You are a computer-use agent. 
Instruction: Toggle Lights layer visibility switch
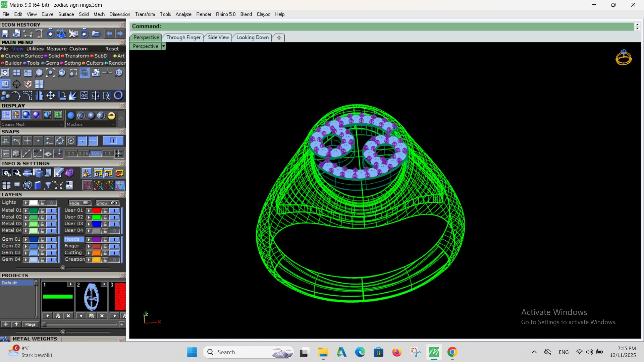pos(51,203)
